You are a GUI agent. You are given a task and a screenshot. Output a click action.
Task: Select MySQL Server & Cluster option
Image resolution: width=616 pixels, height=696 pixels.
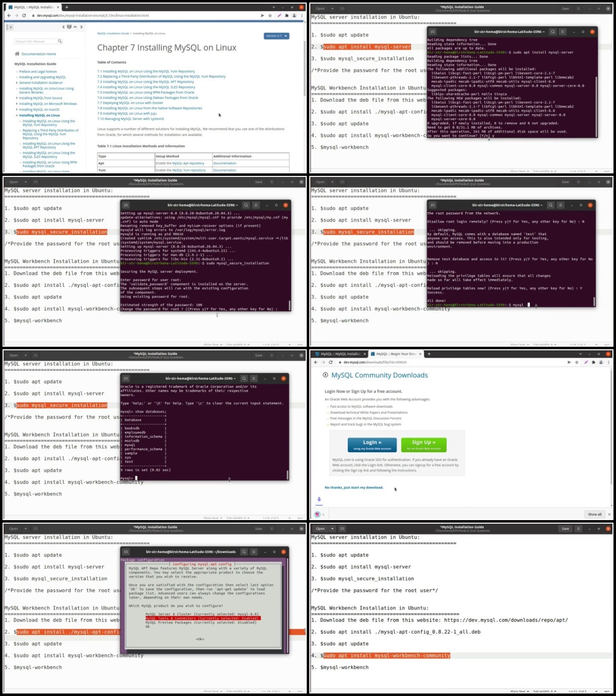[202, 614]
